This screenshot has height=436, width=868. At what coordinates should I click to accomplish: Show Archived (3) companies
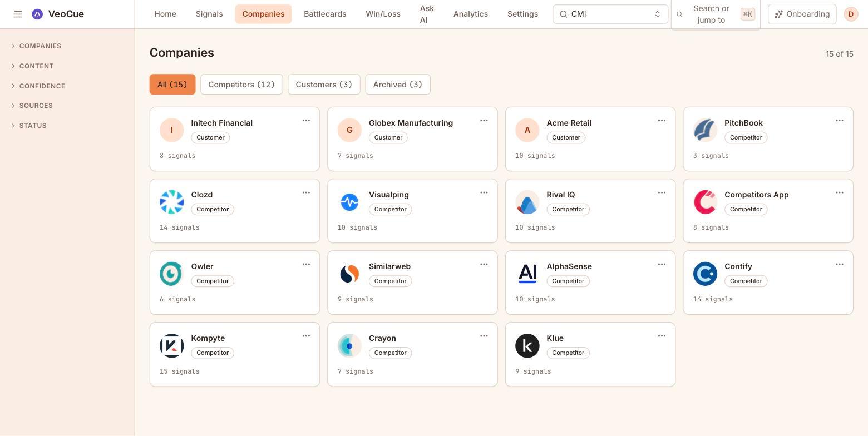[398, 85]
